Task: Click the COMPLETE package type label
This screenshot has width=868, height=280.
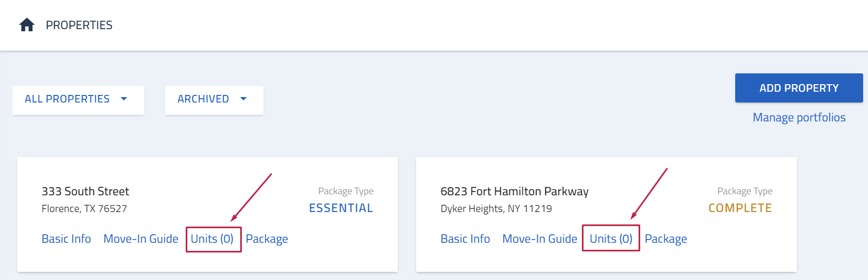Action: click(740, 208)
